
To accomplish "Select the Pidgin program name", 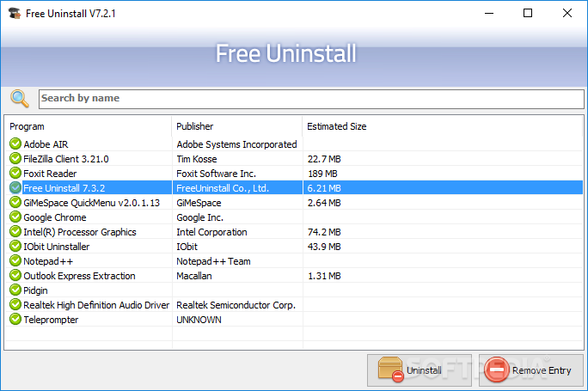I will point(35,290).
